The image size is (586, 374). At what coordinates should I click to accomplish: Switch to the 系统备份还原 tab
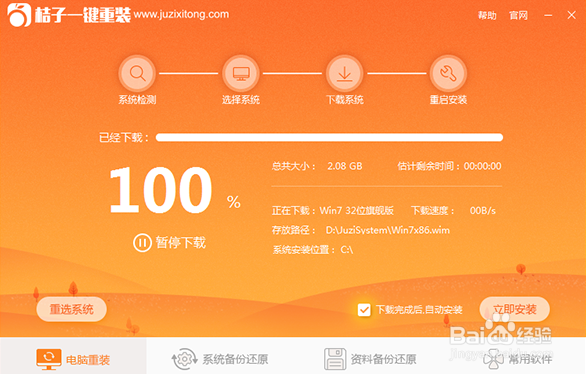pos(220,359)
